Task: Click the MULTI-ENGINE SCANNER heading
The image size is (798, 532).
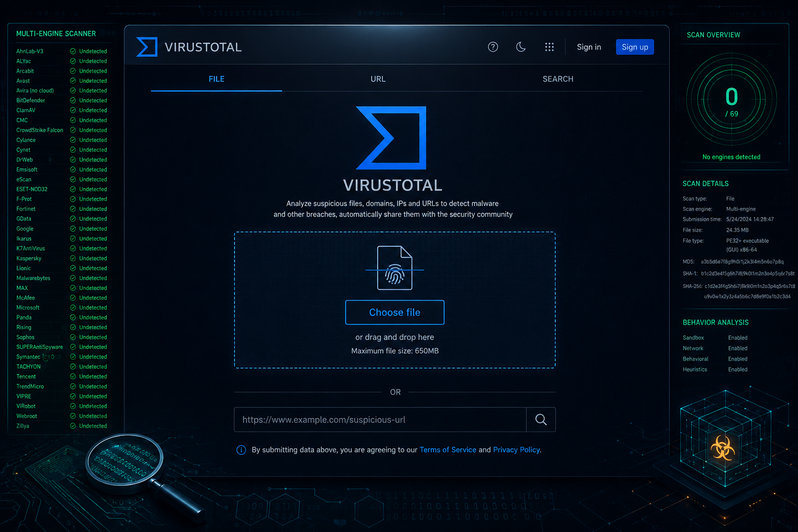Action: pos(56,34)
